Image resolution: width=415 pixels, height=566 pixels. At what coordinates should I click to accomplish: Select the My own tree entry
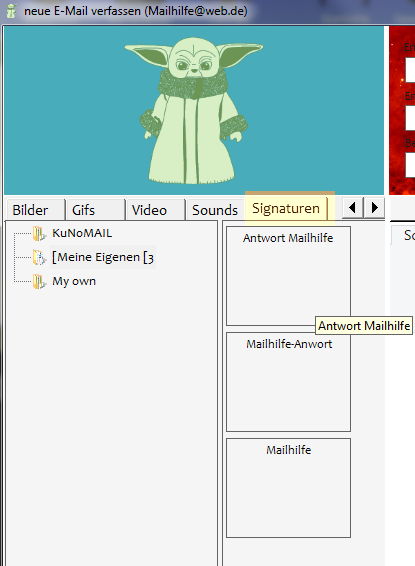(74, 281)
